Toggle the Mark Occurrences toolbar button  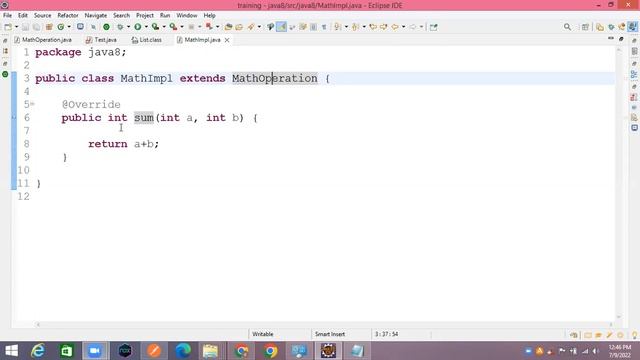coord(281,27)
